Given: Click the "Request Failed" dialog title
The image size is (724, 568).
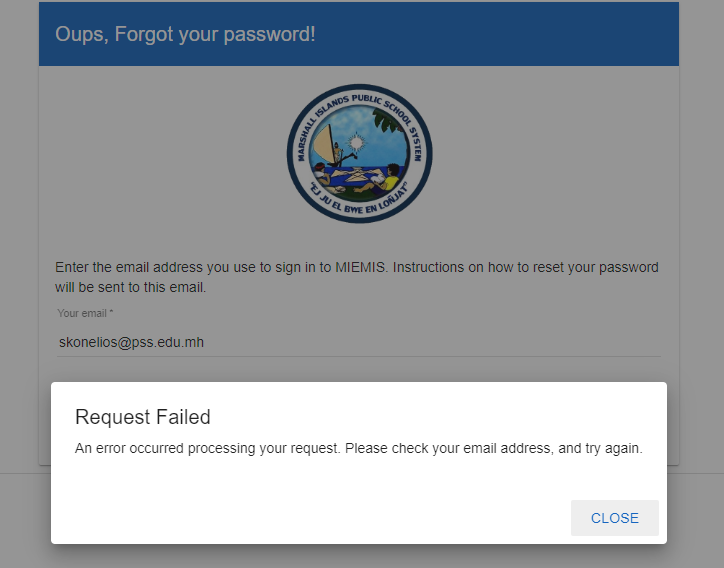Looking at the screenshot, I should click(143, 417).
